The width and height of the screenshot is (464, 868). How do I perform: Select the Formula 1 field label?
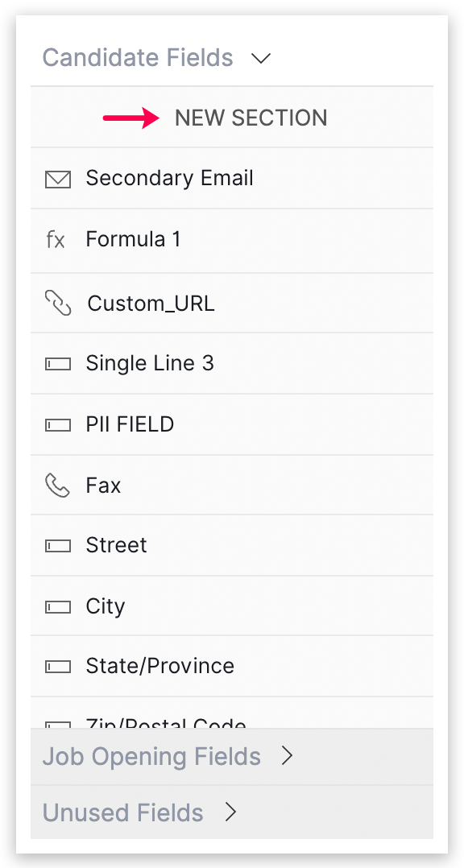[x=133, y=239]
